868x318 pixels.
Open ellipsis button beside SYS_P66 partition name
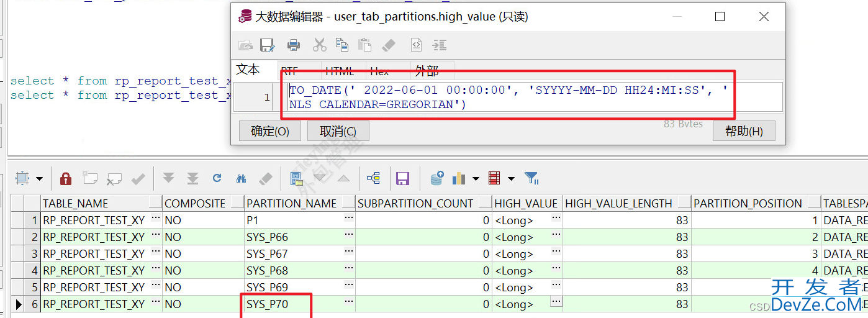pyautogui.click(x=349, y=234)
